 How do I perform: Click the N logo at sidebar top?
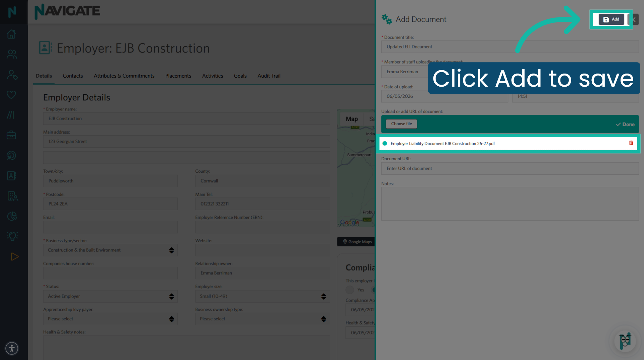12,12
